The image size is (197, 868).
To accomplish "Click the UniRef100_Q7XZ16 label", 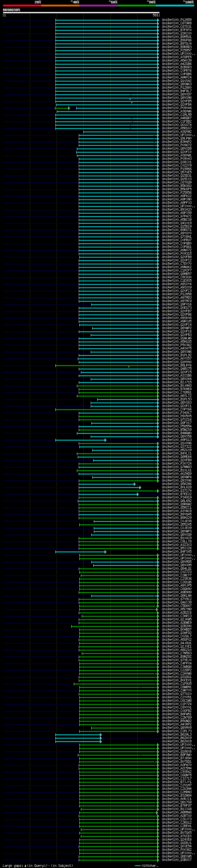I will (x=177, y=419).
